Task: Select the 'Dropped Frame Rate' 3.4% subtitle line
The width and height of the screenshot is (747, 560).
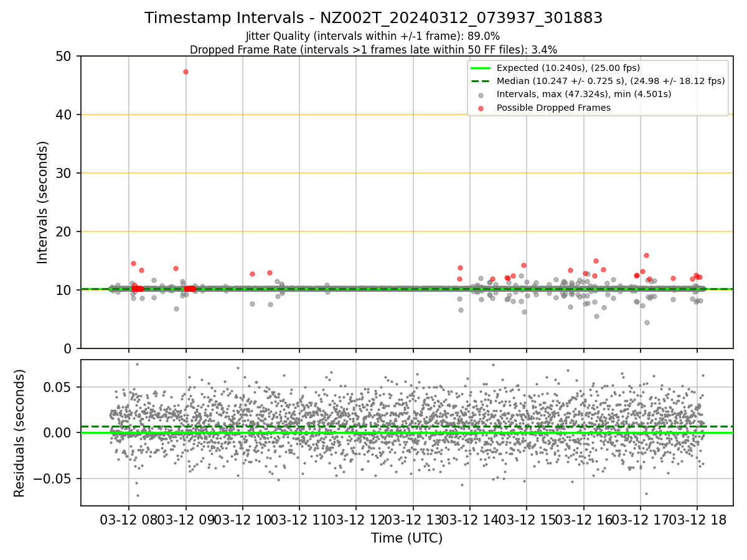Action: [x=374, y=49]
